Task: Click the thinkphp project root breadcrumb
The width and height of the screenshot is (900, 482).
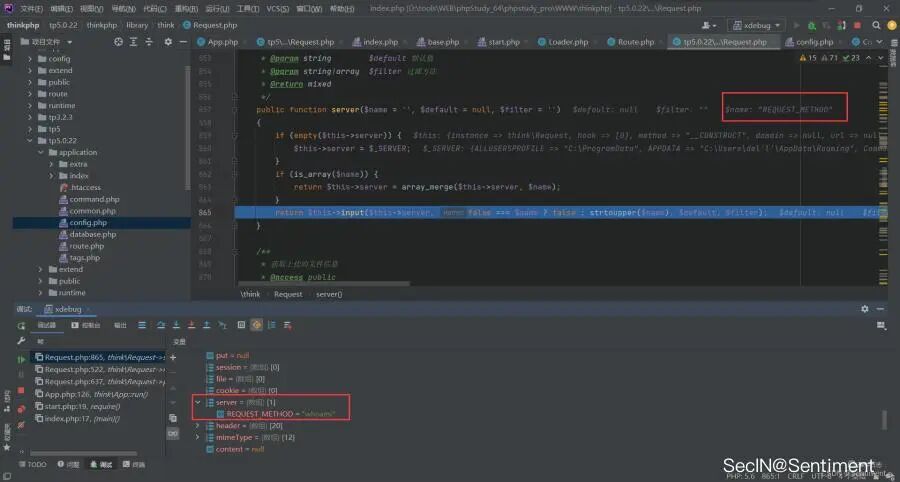Action: click(22, 25)
